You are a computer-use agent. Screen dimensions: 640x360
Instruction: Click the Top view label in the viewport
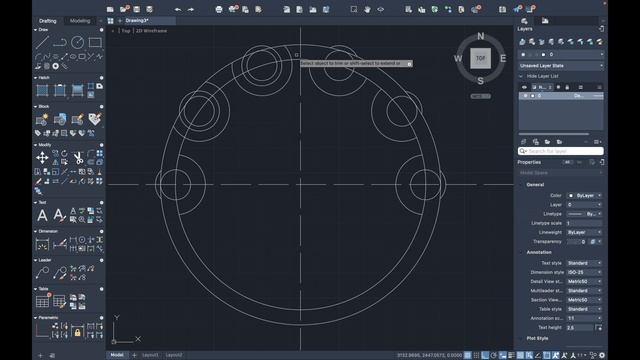[x=125, y=31]
